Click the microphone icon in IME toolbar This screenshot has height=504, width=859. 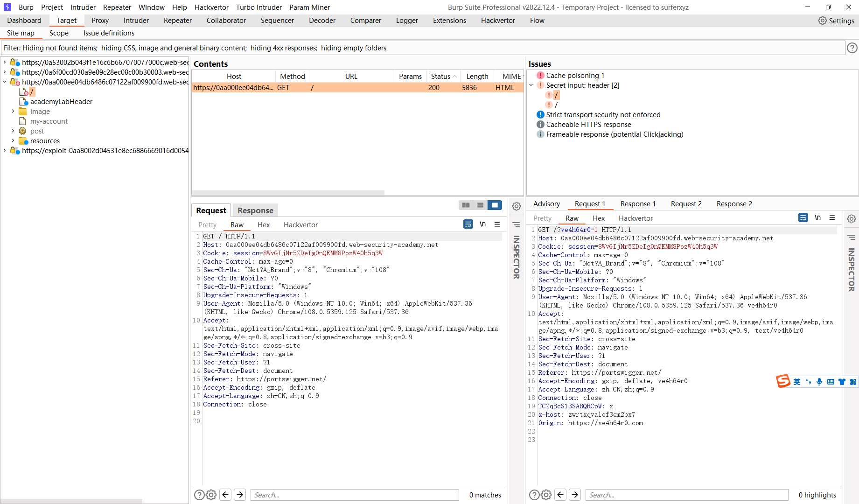coord(819,382)
